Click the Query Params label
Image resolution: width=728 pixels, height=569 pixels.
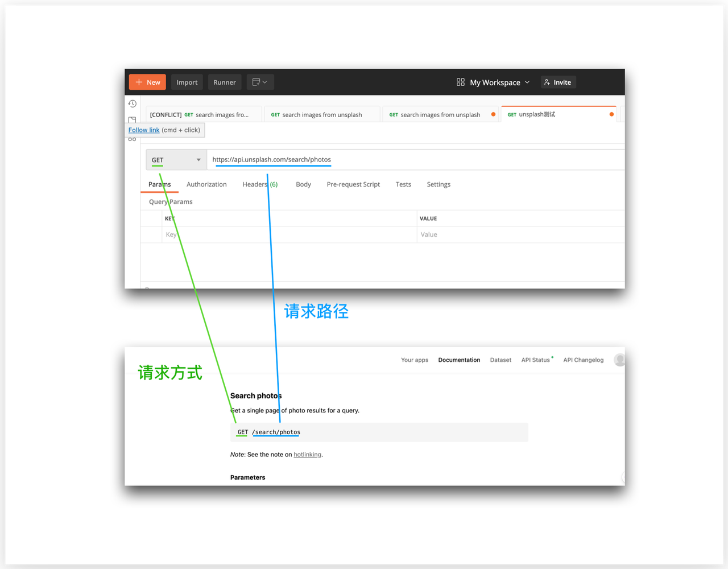point(171,201)
